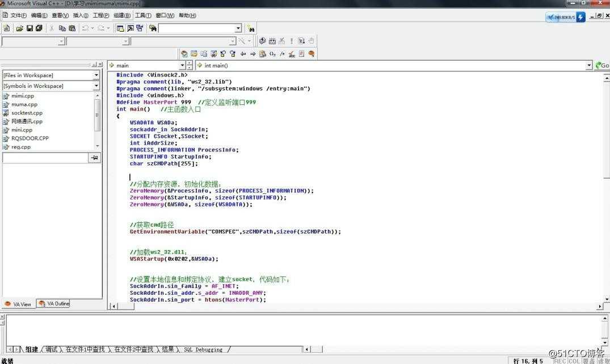This screenshot has height=364, width=610.
Task: Click the network speed widget at top right
Action: point(565,17)
